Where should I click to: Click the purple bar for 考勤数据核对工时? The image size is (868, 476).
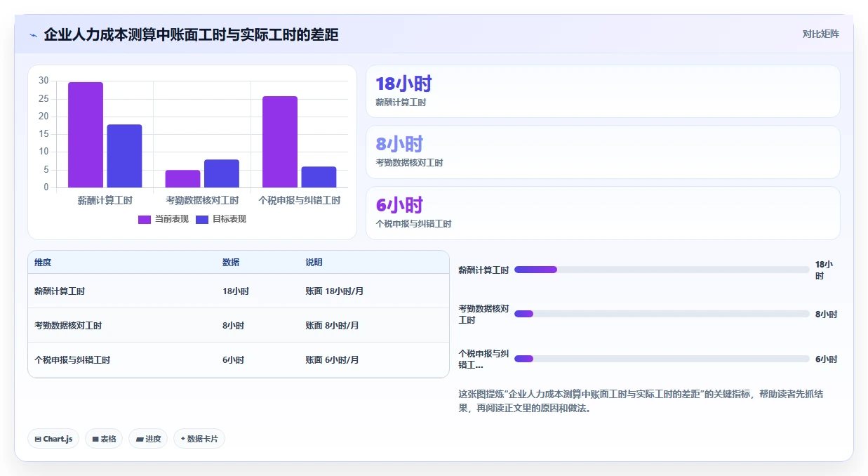[x=182, y=179]
